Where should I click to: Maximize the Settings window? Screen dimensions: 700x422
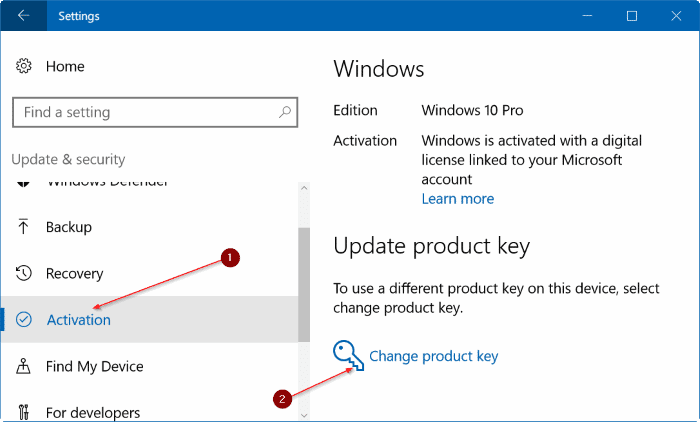coord(632,16)
